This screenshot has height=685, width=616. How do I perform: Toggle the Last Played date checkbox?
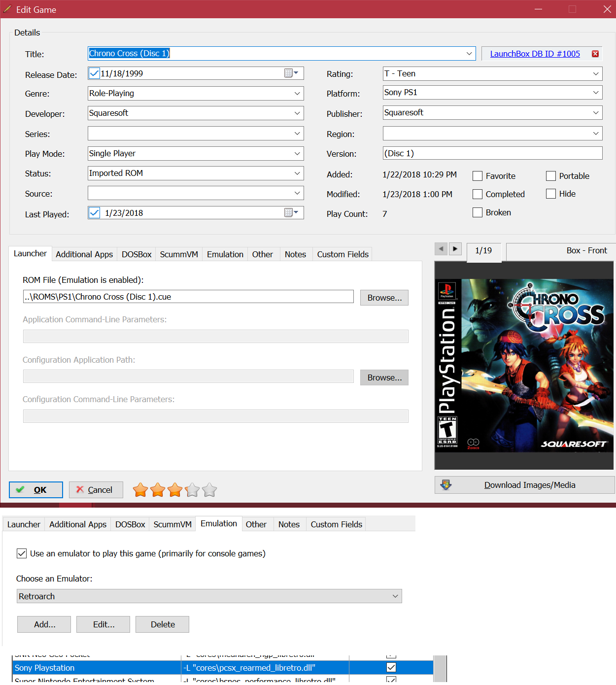(x=94, y=213)
